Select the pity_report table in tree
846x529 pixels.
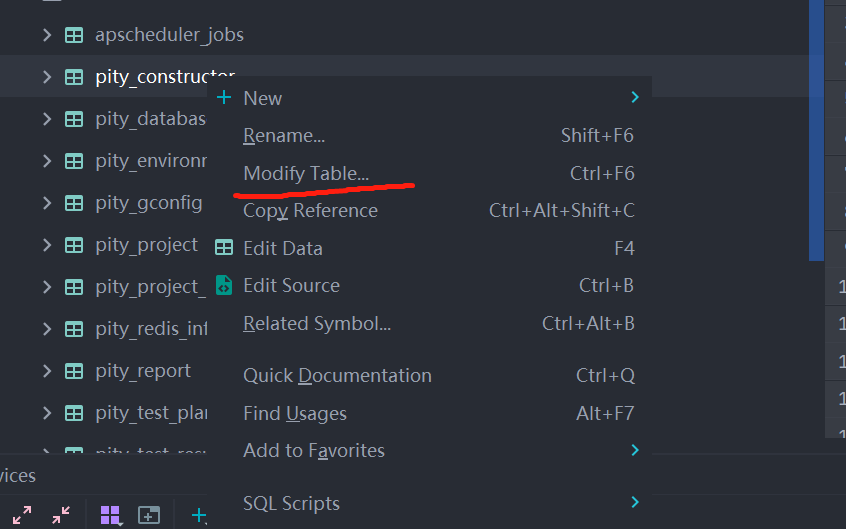click(143, 371)
